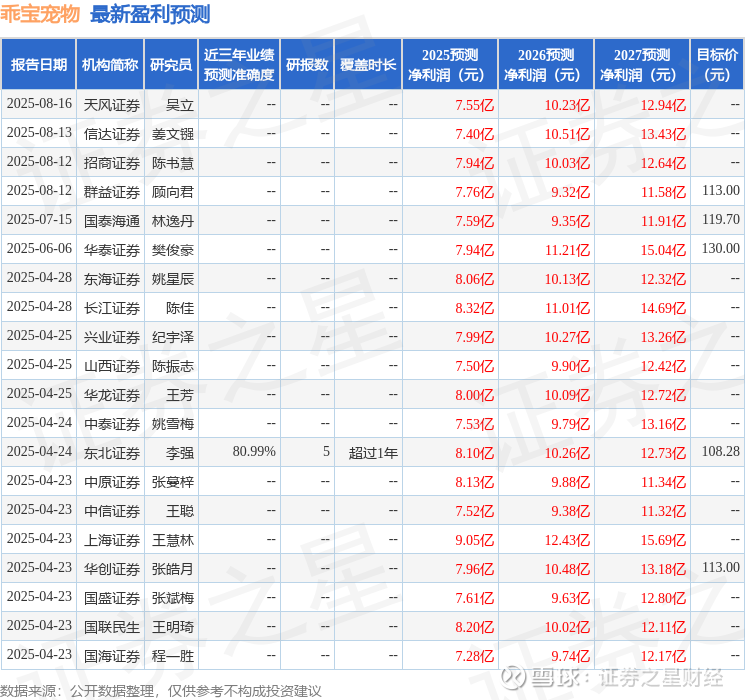745x700 pixels.
Task: Click the 108.28 target price
Action: click(x=721, y=451)
